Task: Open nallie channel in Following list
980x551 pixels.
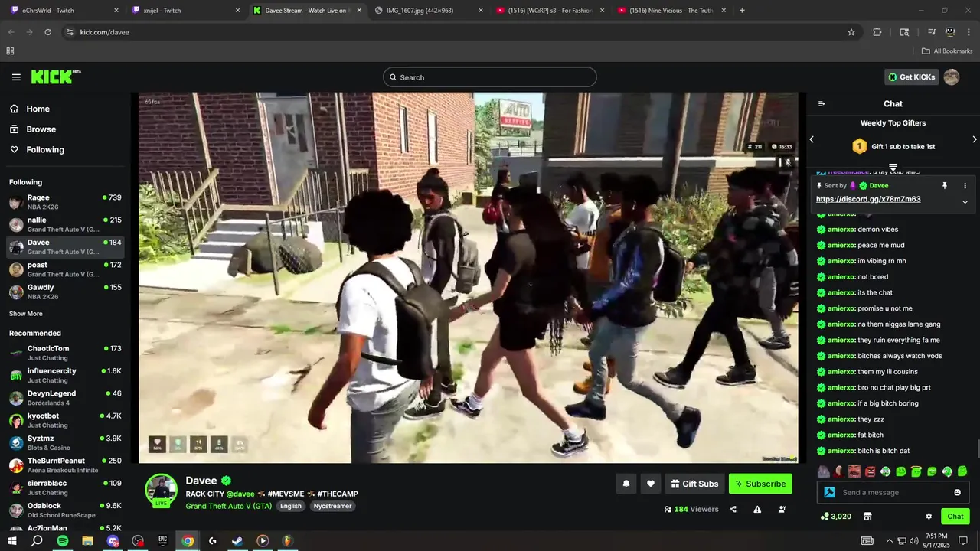Action: [x=65, y=224]
